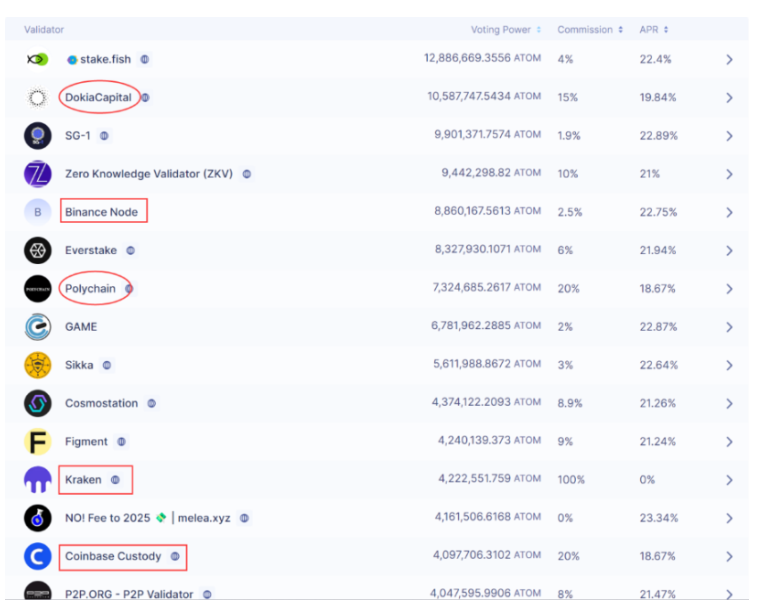Image resolution: width=758 pixels, height=606 pixels.
Task: Open Figment row chevron arrow
Action: (x=729, y=442)
